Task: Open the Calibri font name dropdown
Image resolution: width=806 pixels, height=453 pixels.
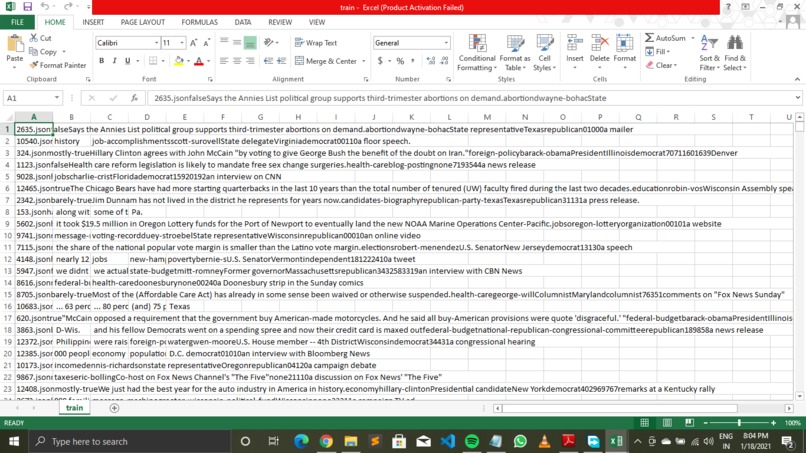Action: 156,43
